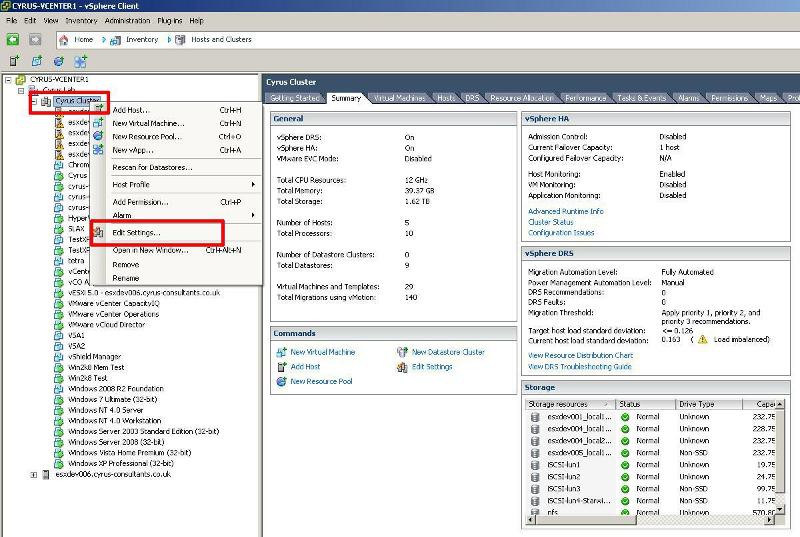Click the green Back navigation arrow

tap(13, 39)
